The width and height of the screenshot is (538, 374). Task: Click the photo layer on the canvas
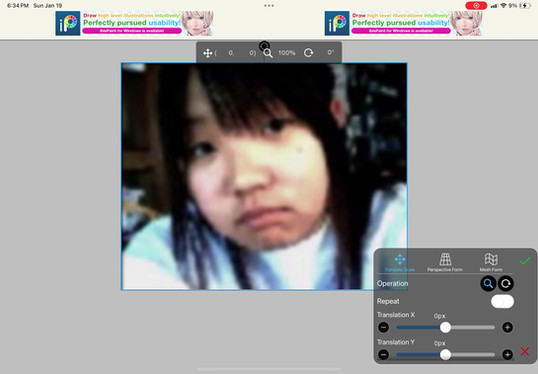point(264,176)
